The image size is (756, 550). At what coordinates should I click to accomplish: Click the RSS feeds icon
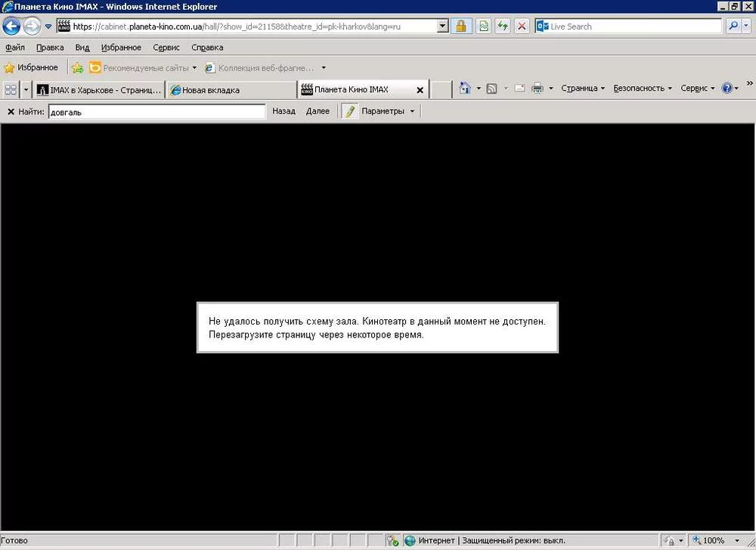coord(491,89)
